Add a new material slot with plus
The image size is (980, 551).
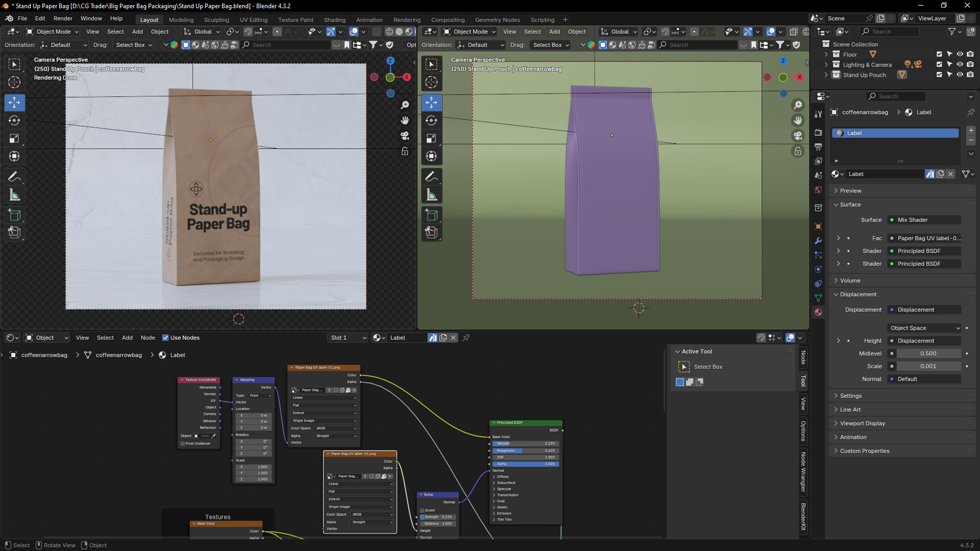pos(971,130)
